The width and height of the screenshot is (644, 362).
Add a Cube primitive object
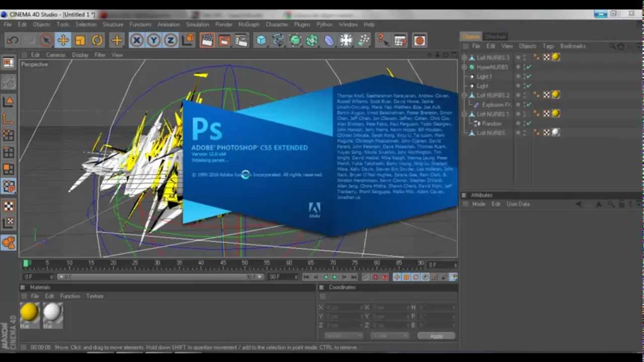tap(261, 40)
